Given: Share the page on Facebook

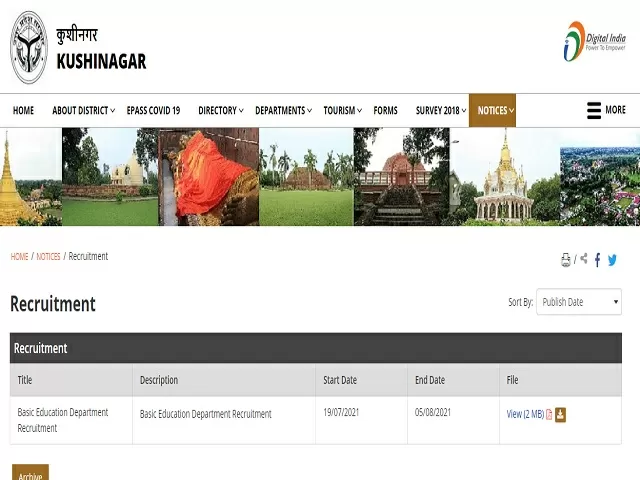Looking at the screenshot, I should tap(598, 260).
